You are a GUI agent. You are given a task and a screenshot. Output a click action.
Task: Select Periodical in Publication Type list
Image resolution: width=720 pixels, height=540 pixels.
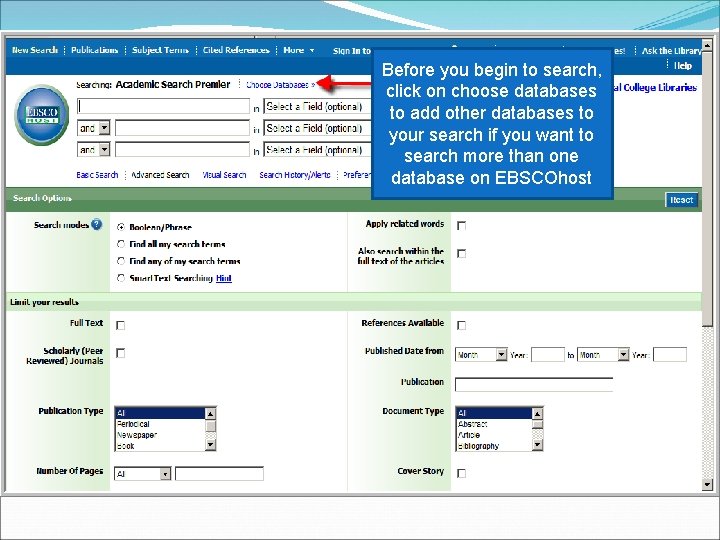click(x=133, y=424)
